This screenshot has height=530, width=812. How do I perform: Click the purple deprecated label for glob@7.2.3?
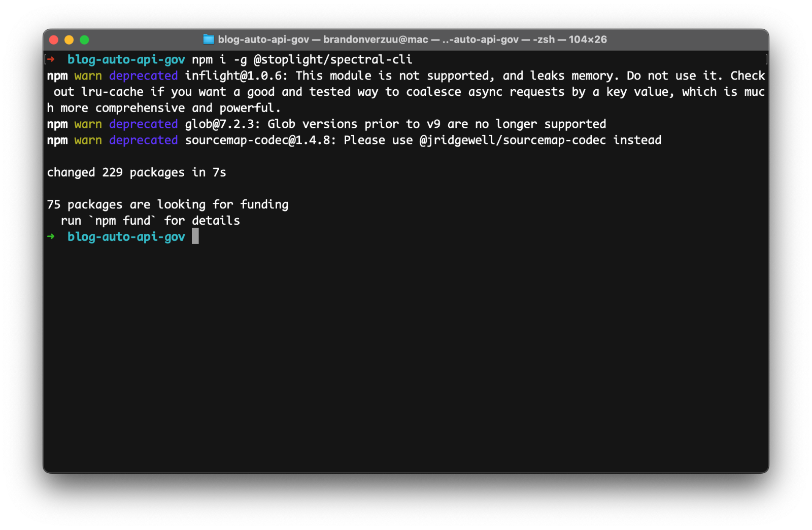click(x=143, y=124)
